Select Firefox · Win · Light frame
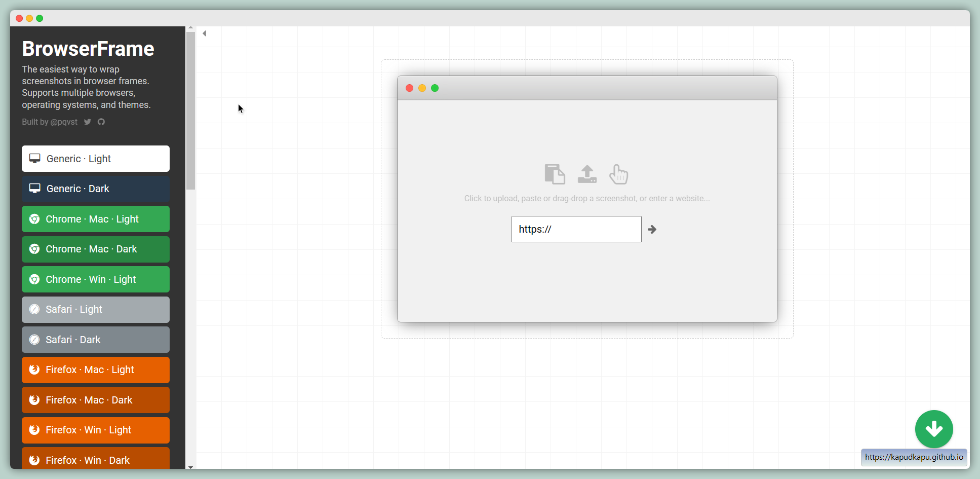 coord(96,430)
